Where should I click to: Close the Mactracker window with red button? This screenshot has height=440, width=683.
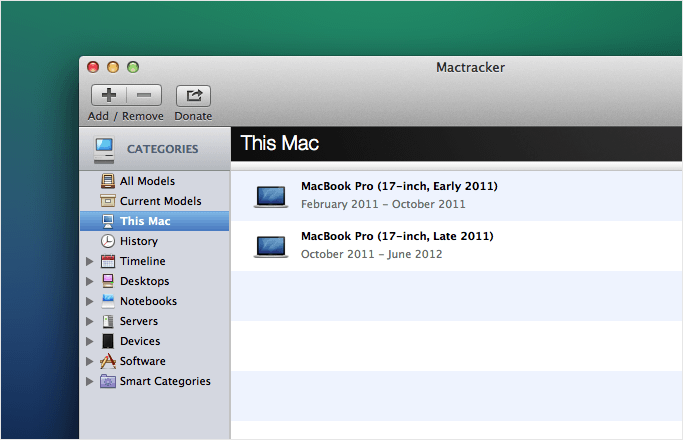click(x=93, y=67)
